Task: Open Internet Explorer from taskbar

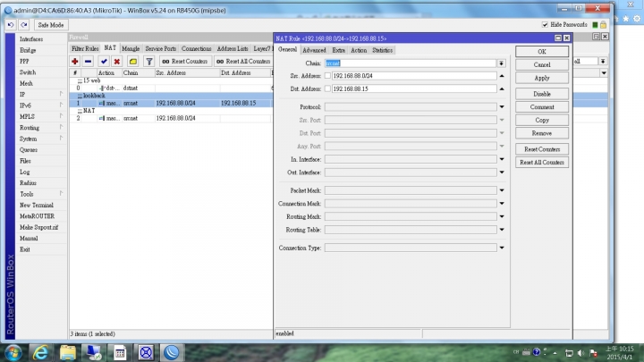Action: tap(40, 352)
